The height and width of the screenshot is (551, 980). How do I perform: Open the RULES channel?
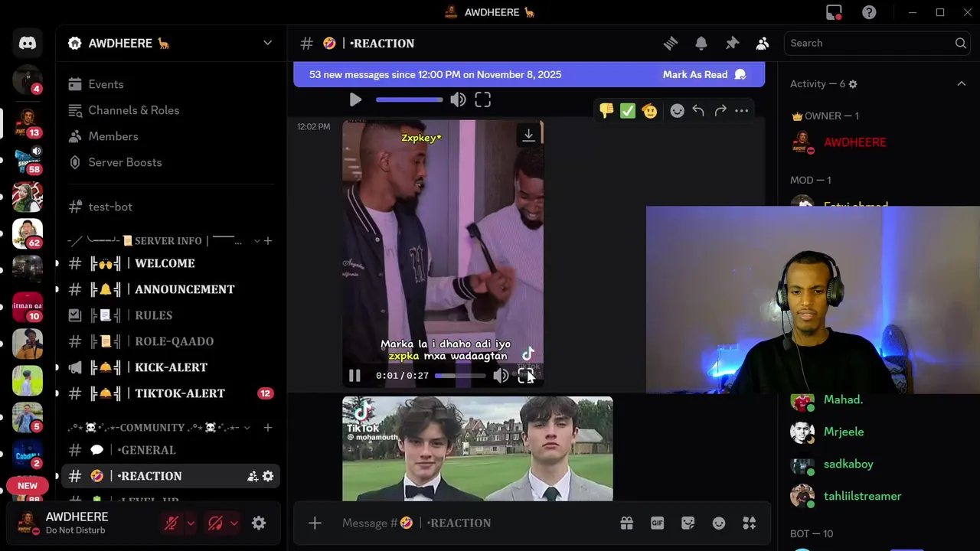[x=171, y=315]
